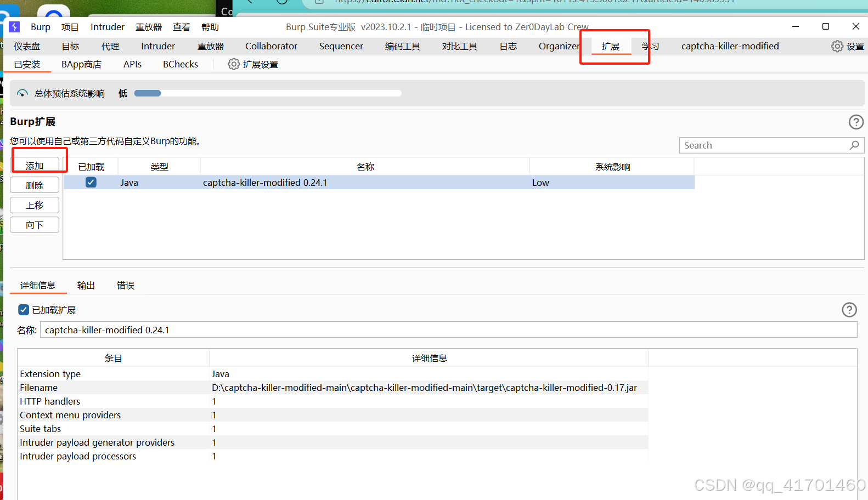Viewport: 868px width, 500px height.
Task: Click the Burp Suite logo icon
Action: coord(14,27)
